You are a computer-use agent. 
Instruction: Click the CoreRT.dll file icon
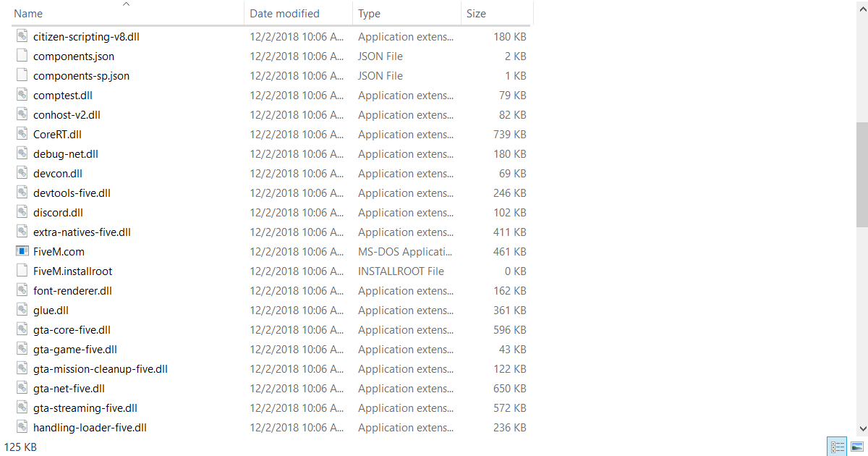coord(22,135)
